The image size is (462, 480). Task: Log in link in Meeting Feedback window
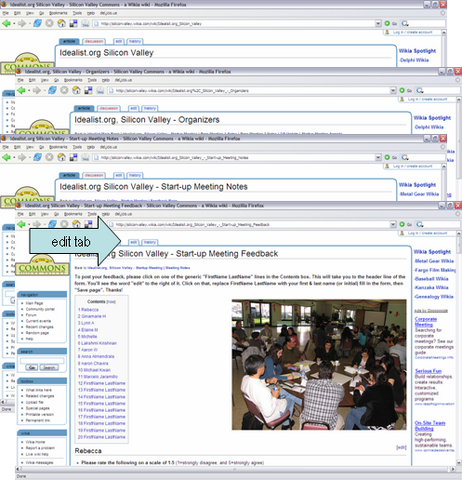(427, 233)
